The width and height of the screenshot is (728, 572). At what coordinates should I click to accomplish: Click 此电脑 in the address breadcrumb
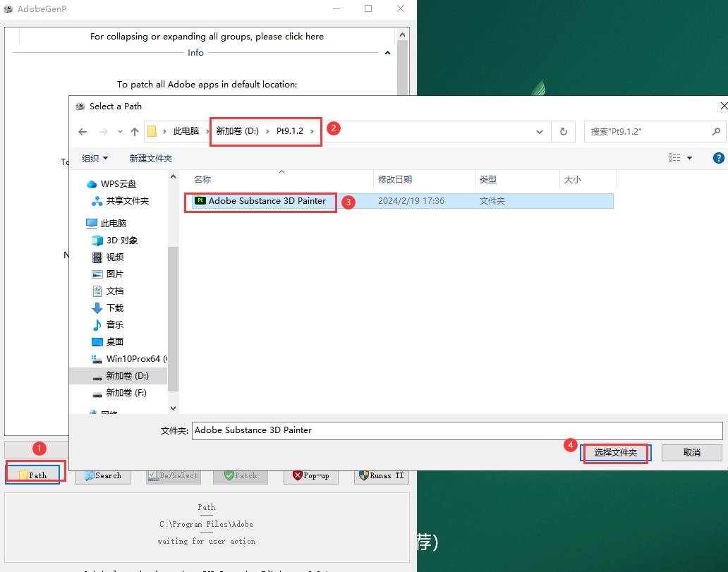click(x=186, y=131)
